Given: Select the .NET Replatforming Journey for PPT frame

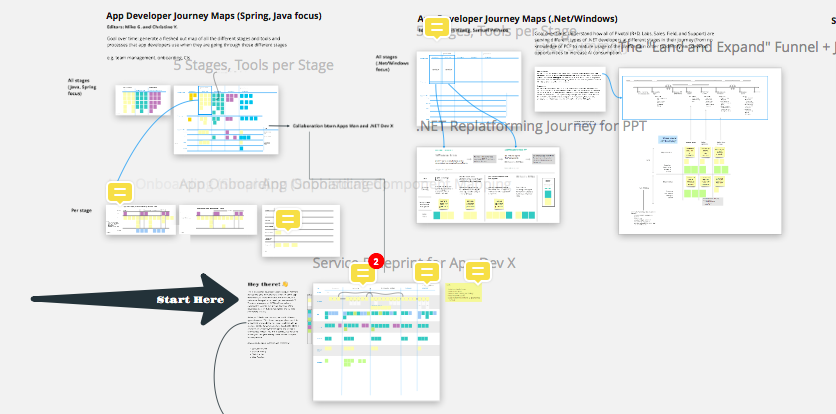Looking at the screenshot, I should [x=488, y=185].
